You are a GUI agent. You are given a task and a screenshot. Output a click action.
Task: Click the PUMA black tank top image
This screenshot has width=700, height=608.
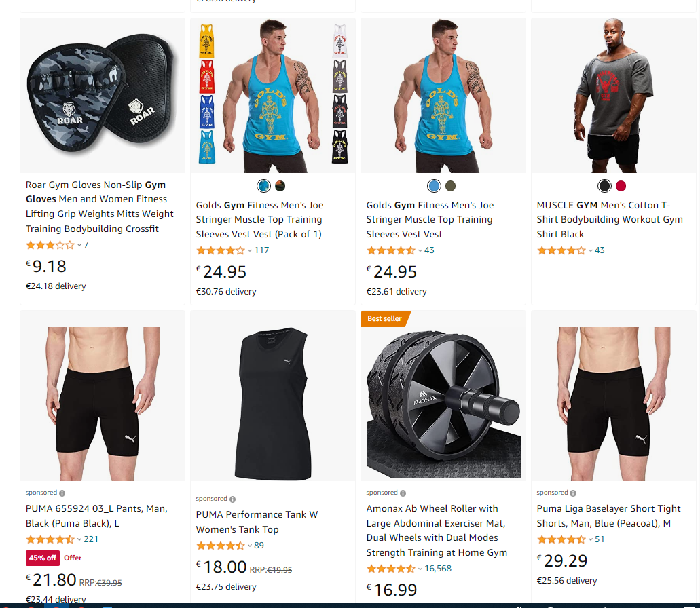click(273, 404)
